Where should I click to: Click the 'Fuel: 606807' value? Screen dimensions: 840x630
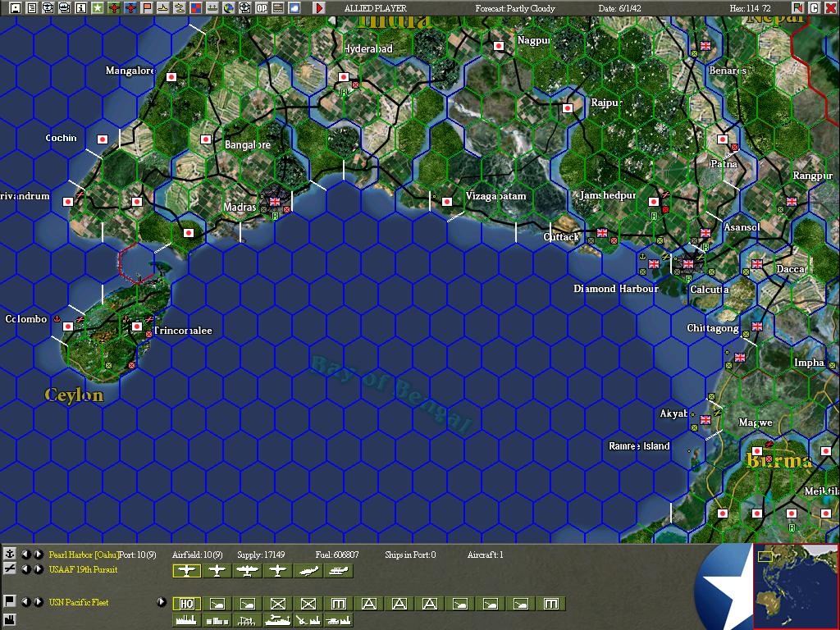coord(337,555)
